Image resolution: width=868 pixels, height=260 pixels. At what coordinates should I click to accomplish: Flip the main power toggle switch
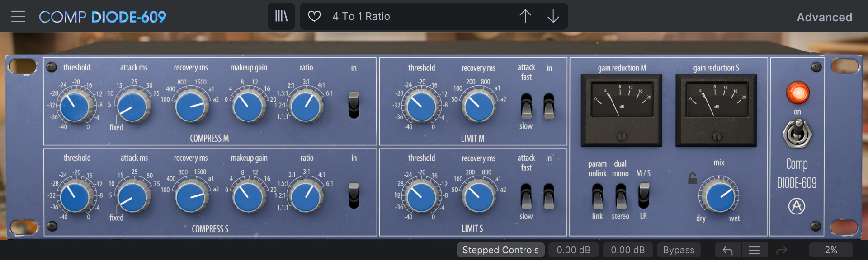coord(797,134)
